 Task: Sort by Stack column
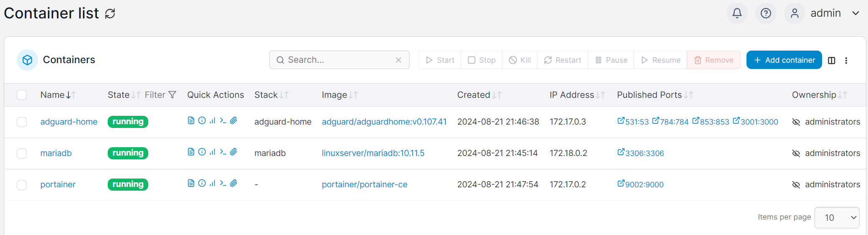[x=271, y=95]
